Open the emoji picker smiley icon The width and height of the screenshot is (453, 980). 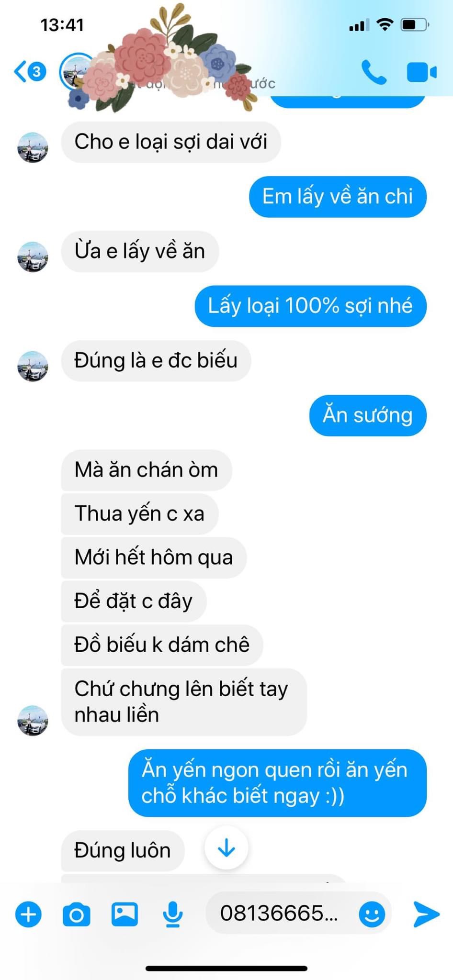click(x=372, y=914)
